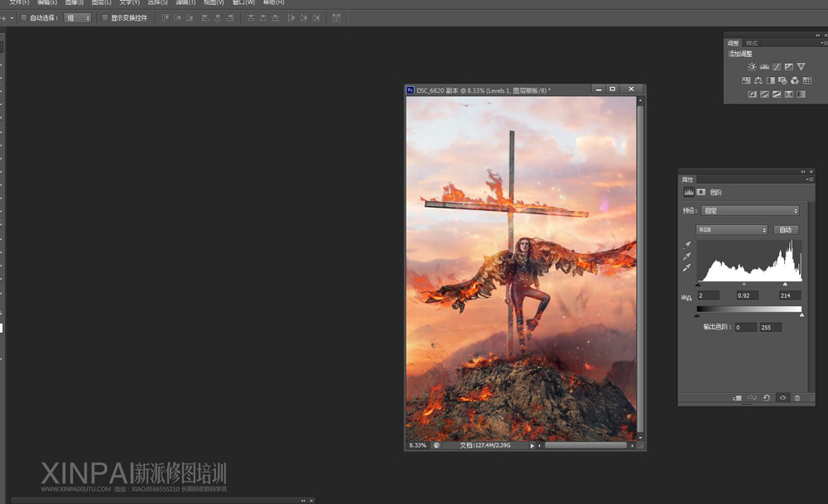Image resolution: width=828 pixels, height=504 pixels.
Task: Add a Posterize adjustment layer
Action: [764, 94]
